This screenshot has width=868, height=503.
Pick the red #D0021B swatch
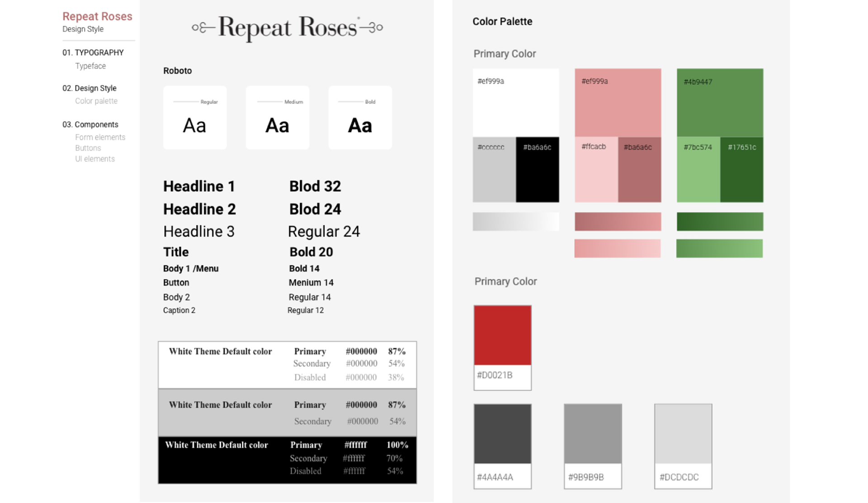(503, 347)
